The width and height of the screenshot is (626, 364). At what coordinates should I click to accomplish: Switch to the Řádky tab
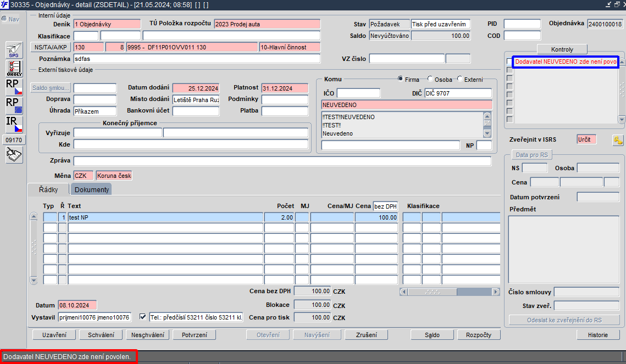coord(48,189)
